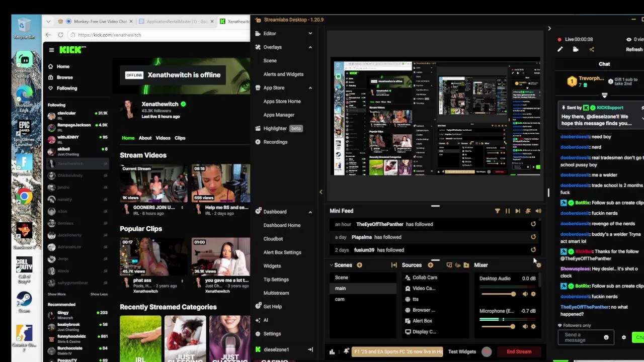Open Streamlabs Desktop desktop shortcut
The height and width of the screenshot is (362, 644).
24,65
